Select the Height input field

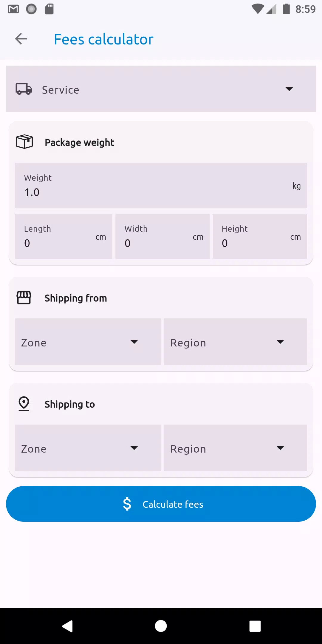[260, 236]
